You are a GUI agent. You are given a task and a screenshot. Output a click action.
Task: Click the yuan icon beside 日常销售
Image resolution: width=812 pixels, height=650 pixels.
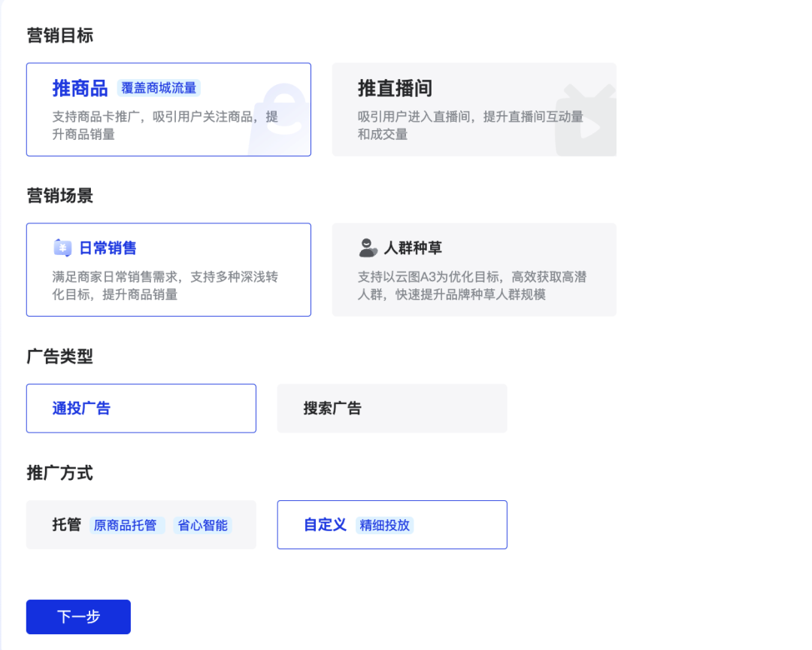(62, 248)
